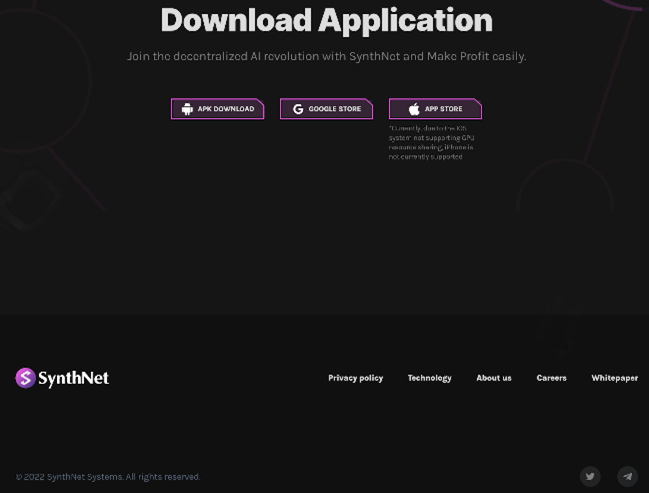Open the Twitter social icon

(590, 476)
